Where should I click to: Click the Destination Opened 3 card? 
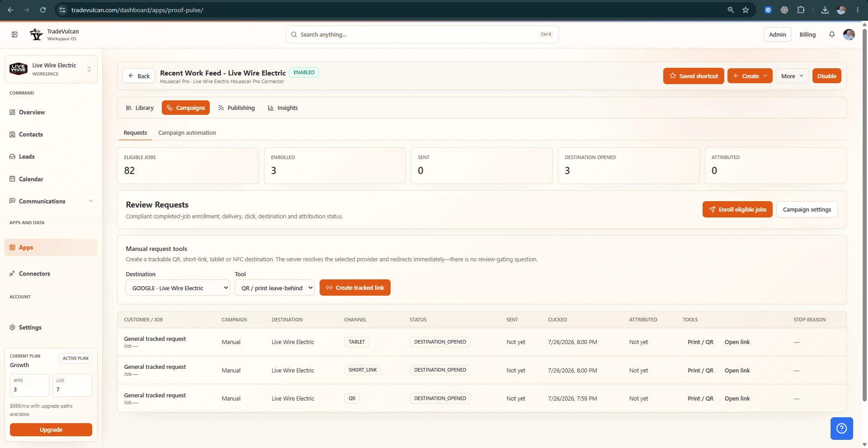click(628, 165)
